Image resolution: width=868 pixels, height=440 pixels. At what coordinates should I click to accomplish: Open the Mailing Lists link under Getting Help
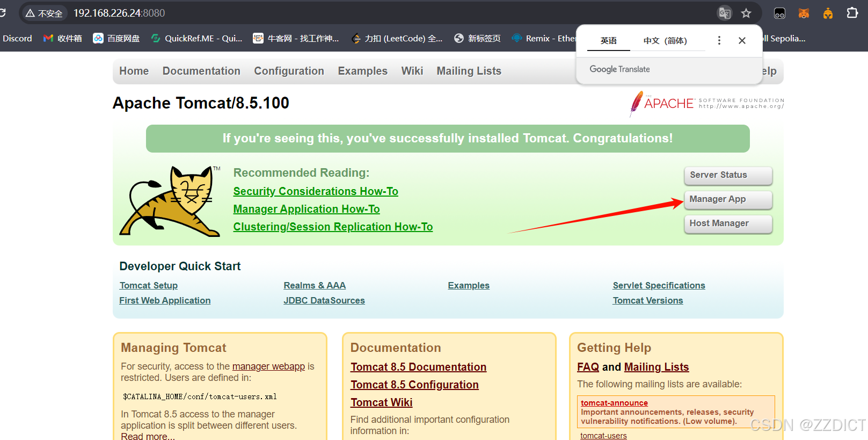[657, 367]
